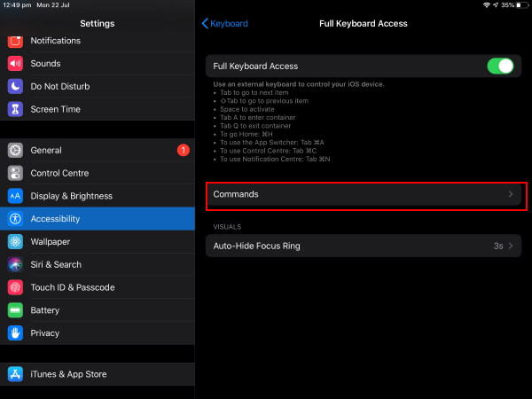Tap the Control Centre shortcut hint

[x=268, y=151]
